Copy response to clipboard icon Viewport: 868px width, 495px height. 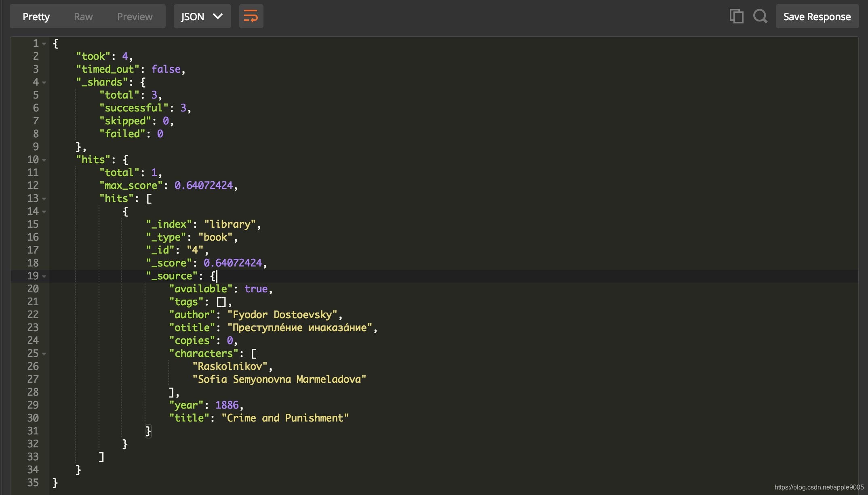click(x=736, y=17)
